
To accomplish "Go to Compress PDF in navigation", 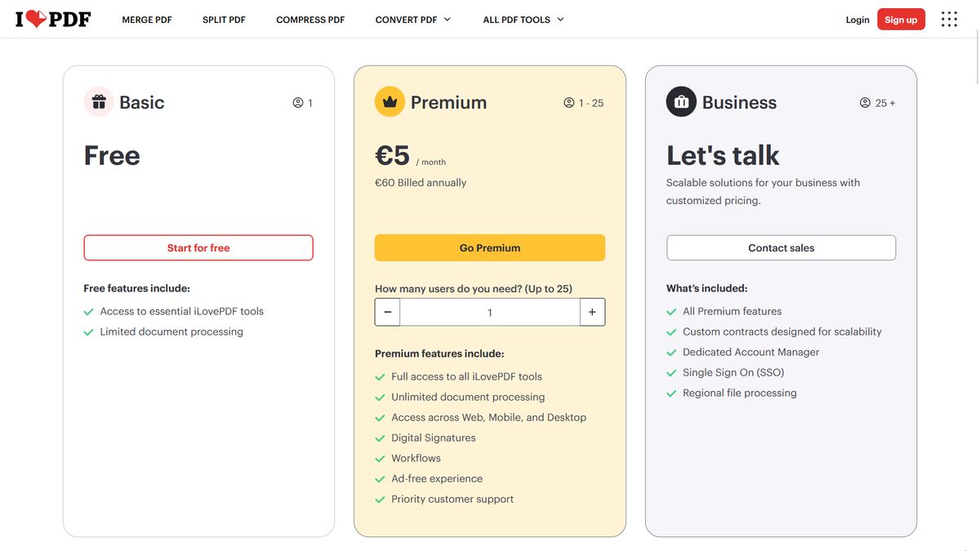I will click(x=310, y=20).
